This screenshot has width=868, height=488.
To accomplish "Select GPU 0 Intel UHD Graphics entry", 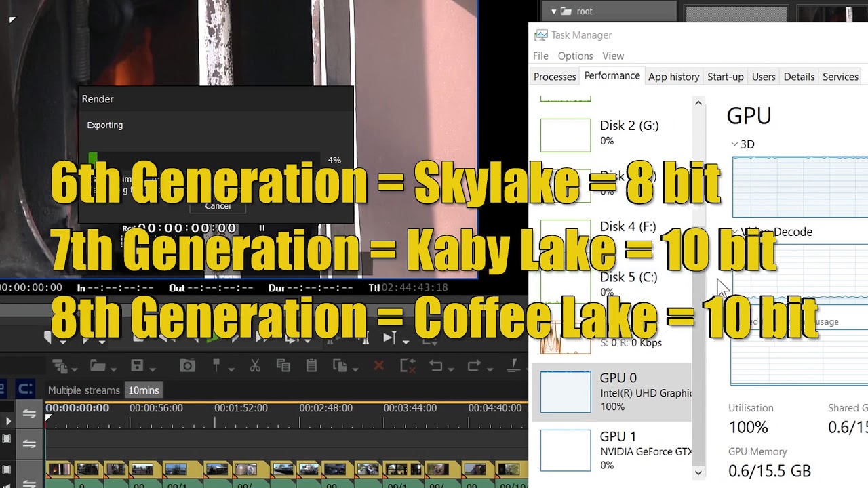I will point(612,392).
